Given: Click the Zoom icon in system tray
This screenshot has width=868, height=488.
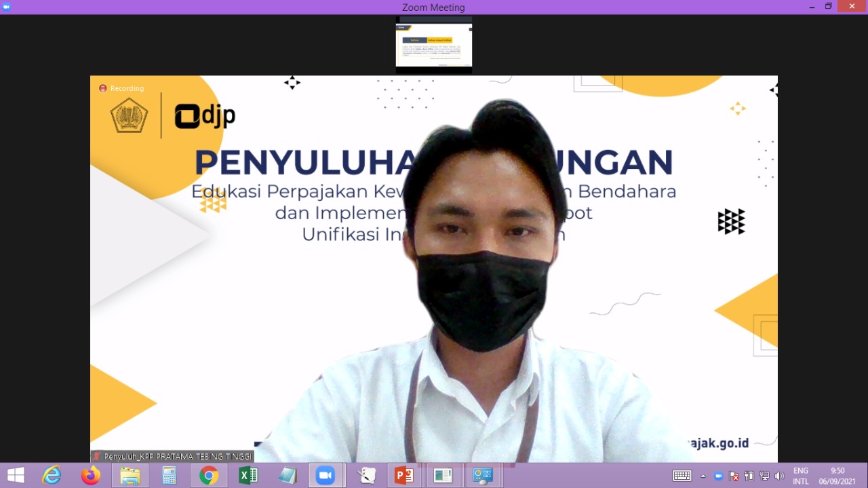Looking at the screenshot, I should pos(718,476).
